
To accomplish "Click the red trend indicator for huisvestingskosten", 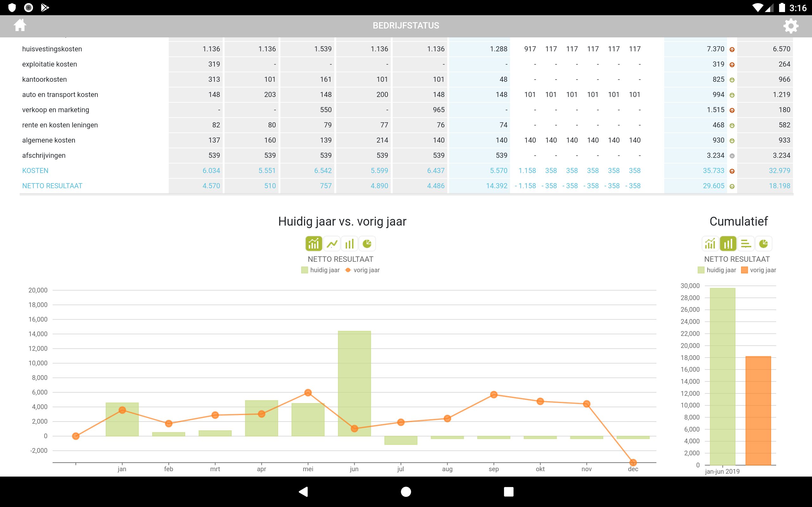I will (x=732, y=50).
